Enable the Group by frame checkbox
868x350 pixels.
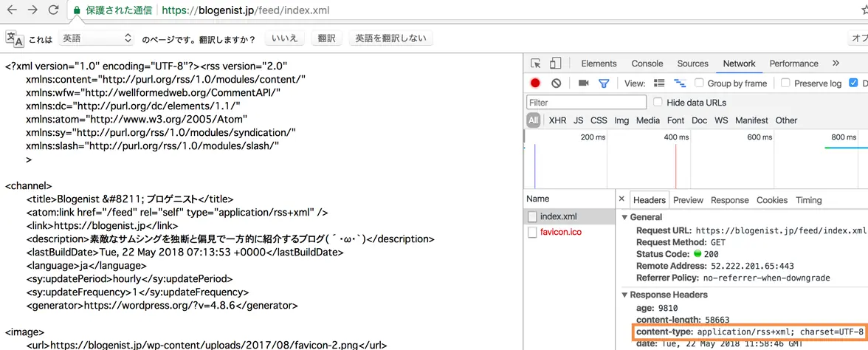699,83
